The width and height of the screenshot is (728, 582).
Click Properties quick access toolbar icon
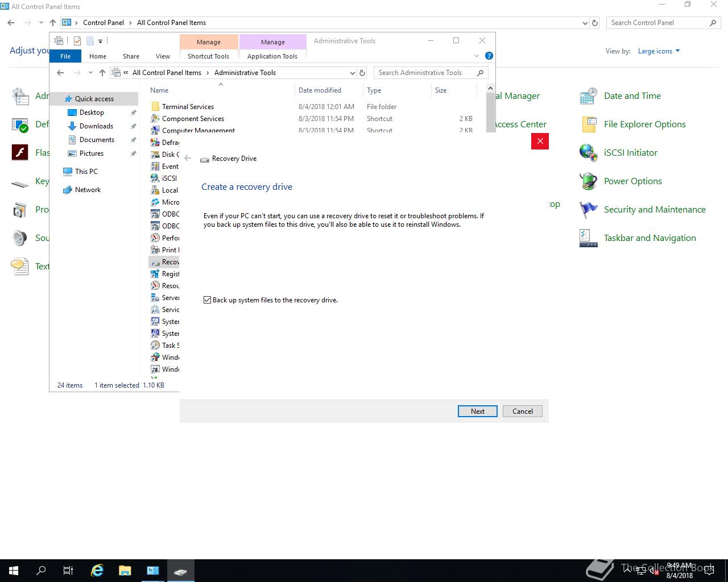tap(77, 41)
